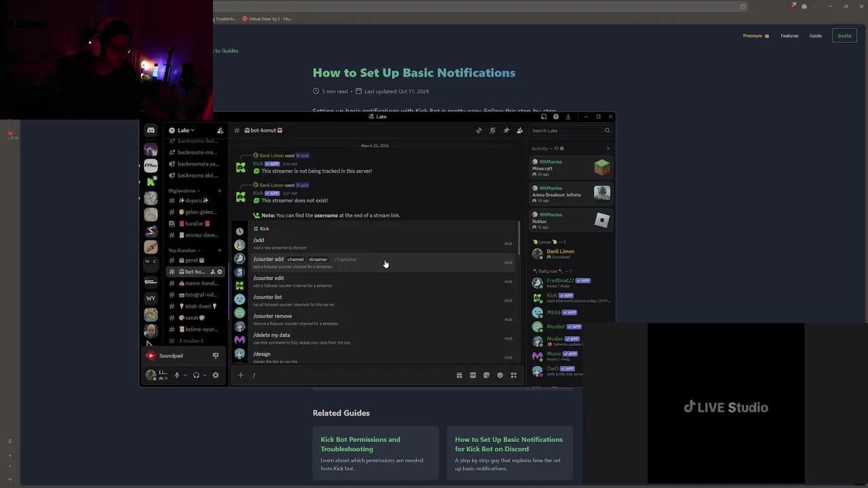Open the sticker picker
The height and width of the screenshot is (488, 868).
tap(486, 375)
